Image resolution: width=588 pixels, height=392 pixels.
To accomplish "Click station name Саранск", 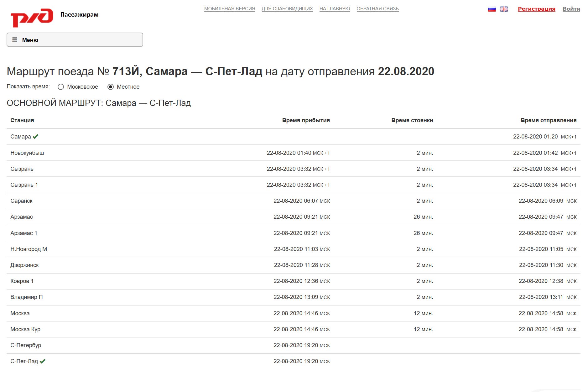I will click(x=21, y=201).
